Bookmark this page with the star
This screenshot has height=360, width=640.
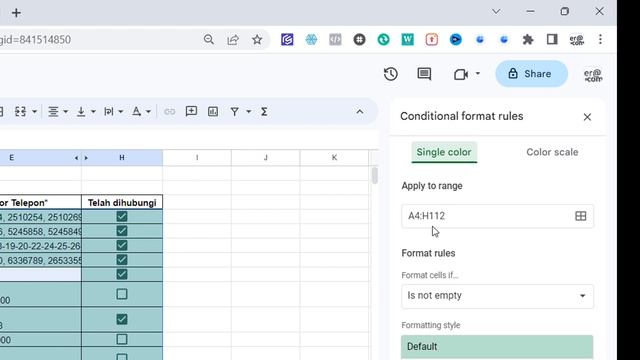(x=257, y=40)
